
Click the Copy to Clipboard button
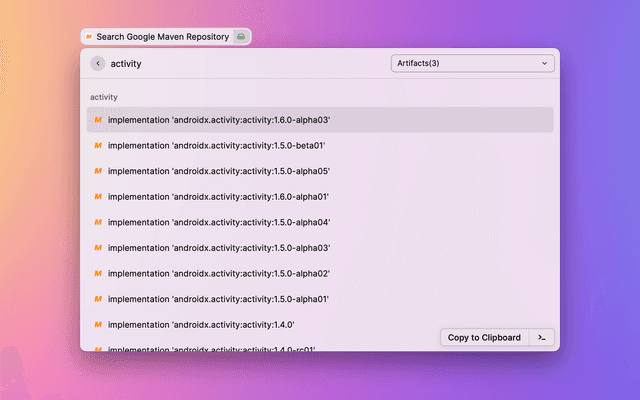pyautogui.click(x=484, y=337)
